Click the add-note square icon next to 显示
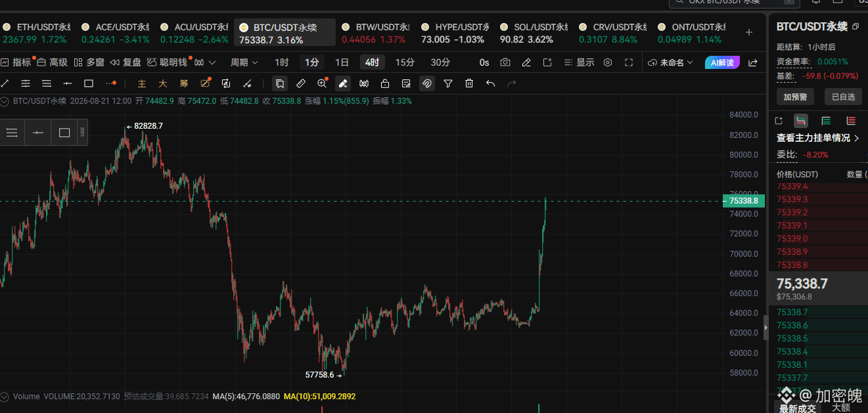This screenshot has height=413, width=868. point(547,62)
